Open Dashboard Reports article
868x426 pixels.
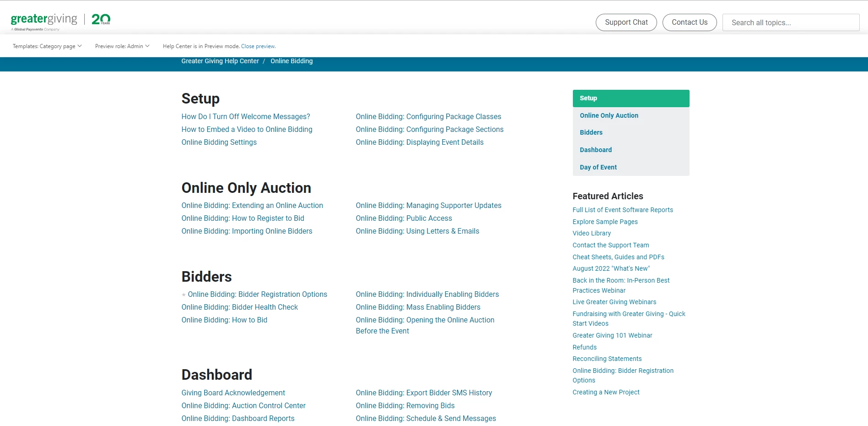tap(238, 419)
